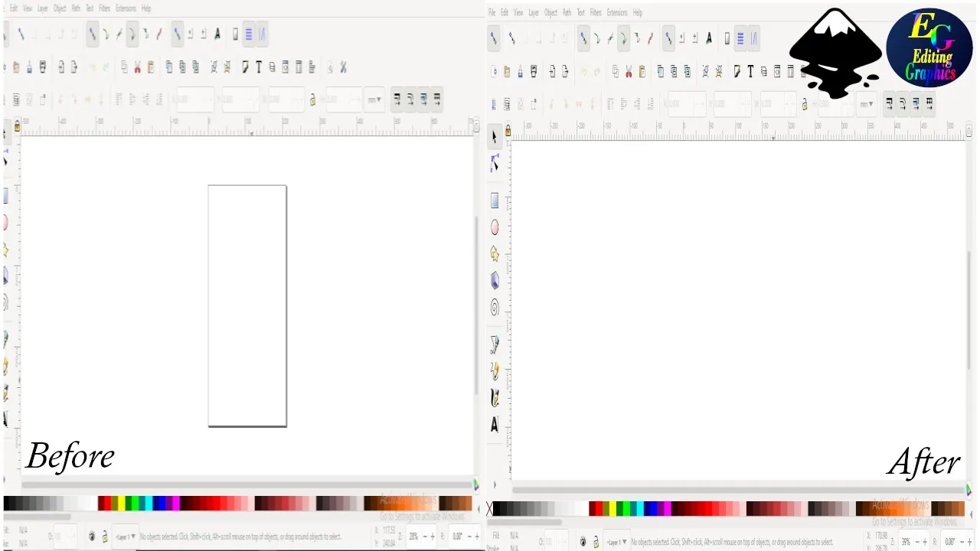980x551 pixels.
Task: Click Save document icon in After window
Action: click(x=520, y=72)
